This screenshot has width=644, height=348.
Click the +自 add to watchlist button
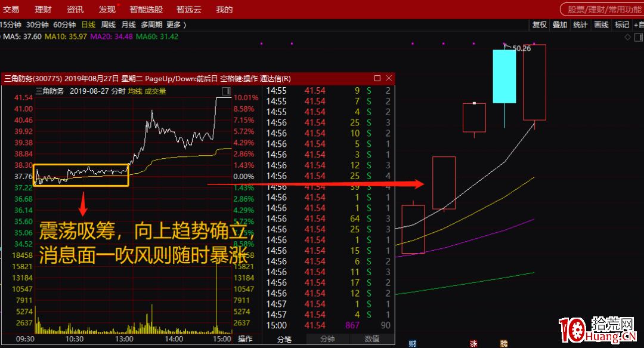click(x=639, y=24)
